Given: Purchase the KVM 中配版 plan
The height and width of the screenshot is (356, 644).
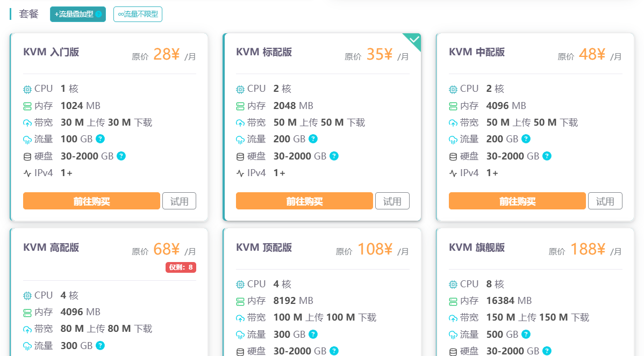Looking at the screenshot, I should [x=517, y=201].
